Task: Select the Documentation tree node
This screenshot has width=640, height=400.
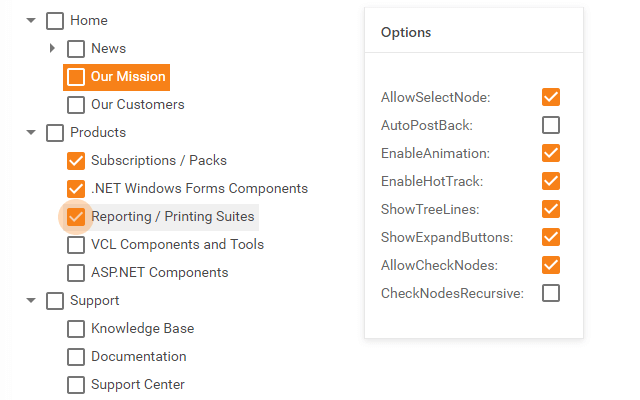Action: point(138,356)
